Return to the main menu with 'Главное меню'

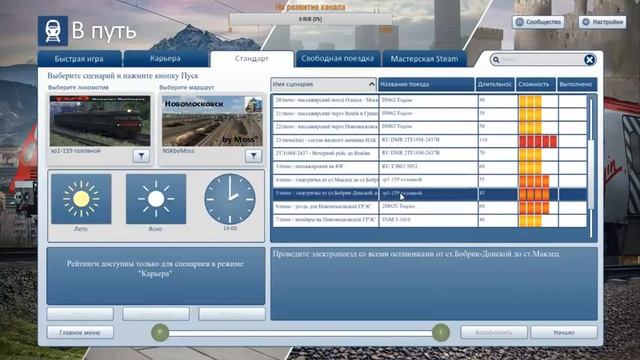[80, 333]
